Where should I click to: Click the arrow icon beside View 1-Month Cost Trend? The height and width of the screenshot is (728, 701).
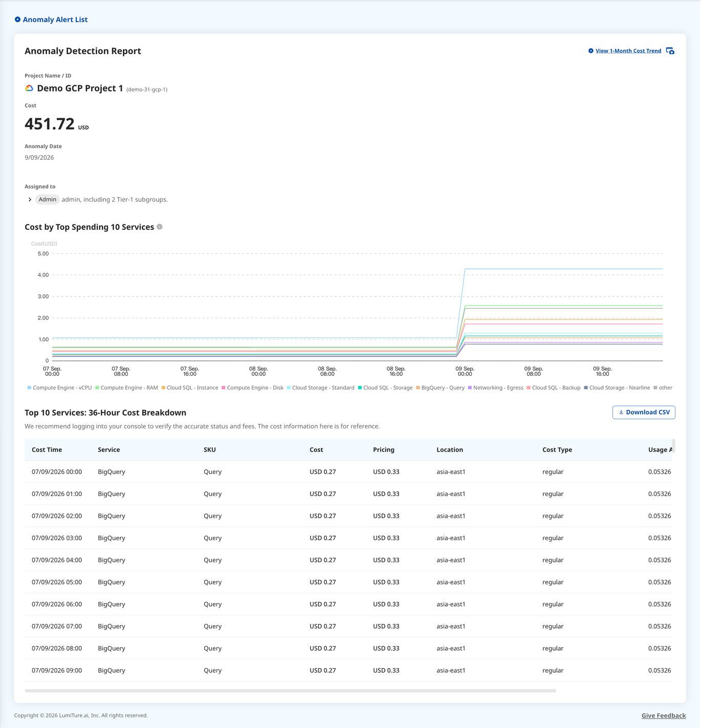point(591,51)
